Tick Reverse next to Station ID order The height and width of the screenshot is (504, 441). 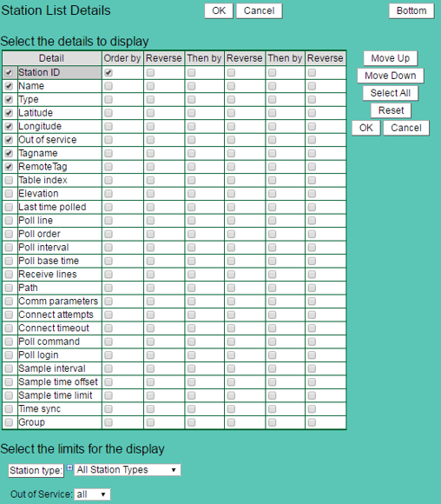click(x=150, y=73)
